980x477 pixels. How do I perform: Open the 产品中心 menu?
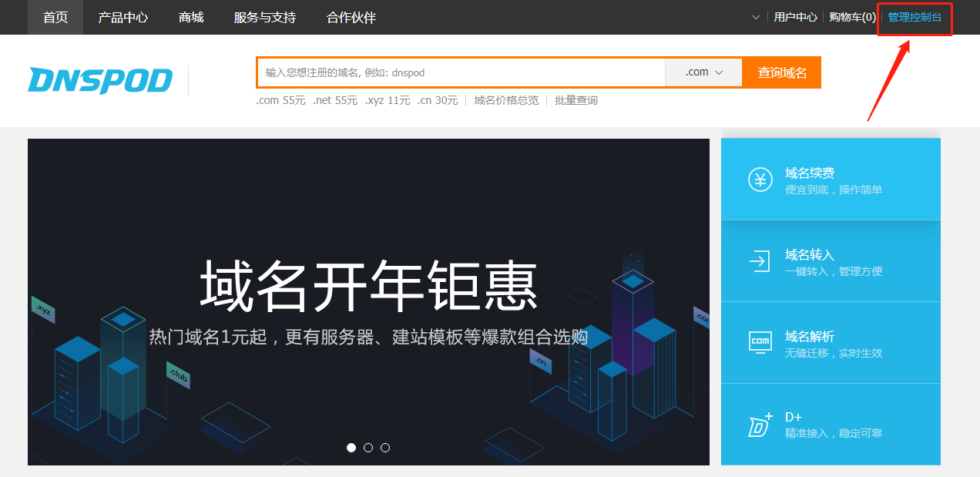point(123,17)
